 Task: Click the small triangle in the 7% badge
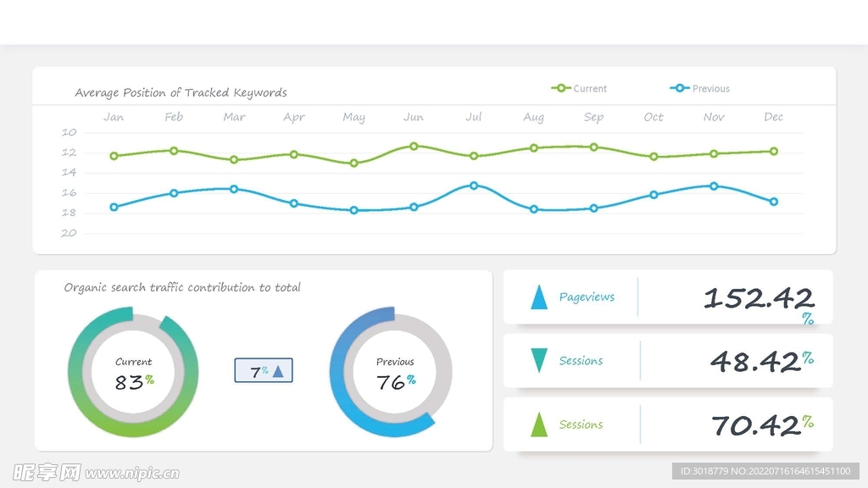coord(278,371)
